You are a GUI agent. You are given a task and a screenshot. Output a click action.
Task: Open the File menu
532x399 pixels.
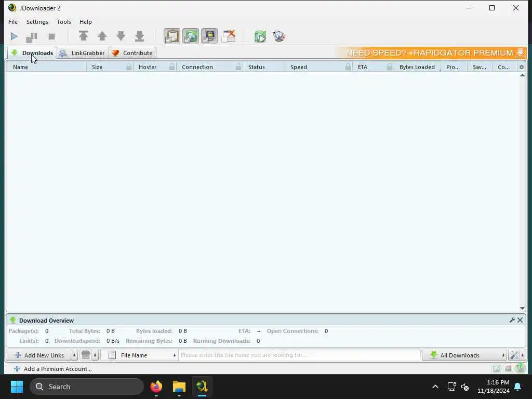[x=13, y=22]
